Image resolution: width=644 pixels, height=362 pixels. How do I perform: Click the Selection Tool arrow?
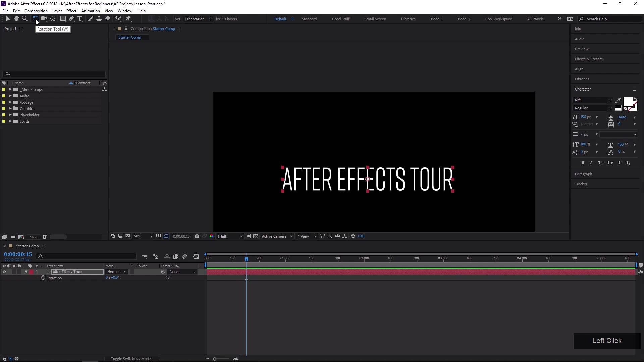[7, 18]
